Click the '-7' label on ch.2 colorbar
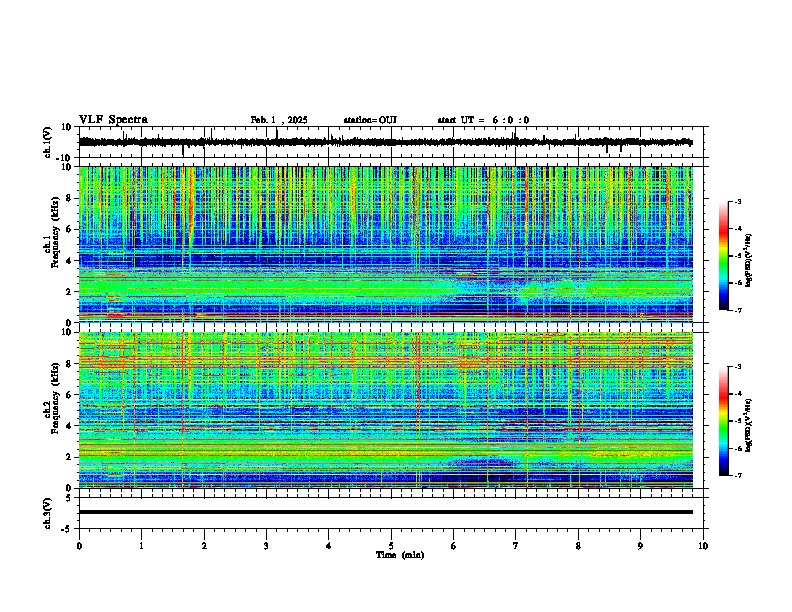792x612 pixels. point(737,475)
